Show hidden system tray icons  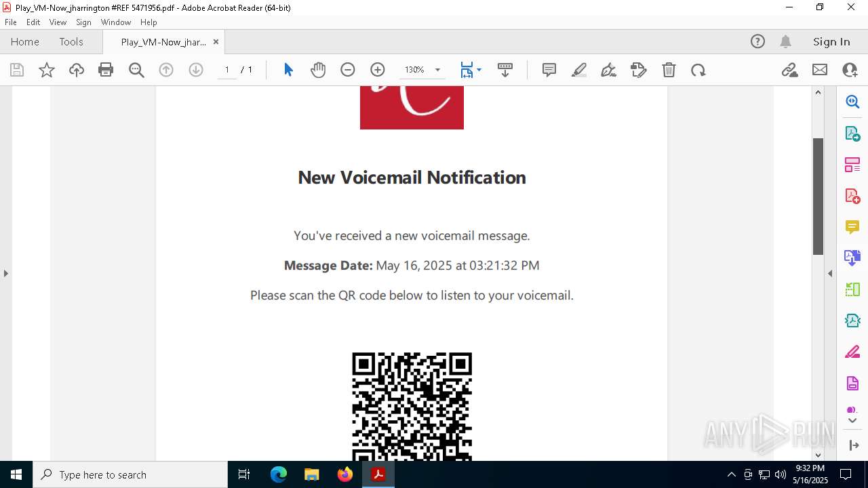tap(731, 474)
